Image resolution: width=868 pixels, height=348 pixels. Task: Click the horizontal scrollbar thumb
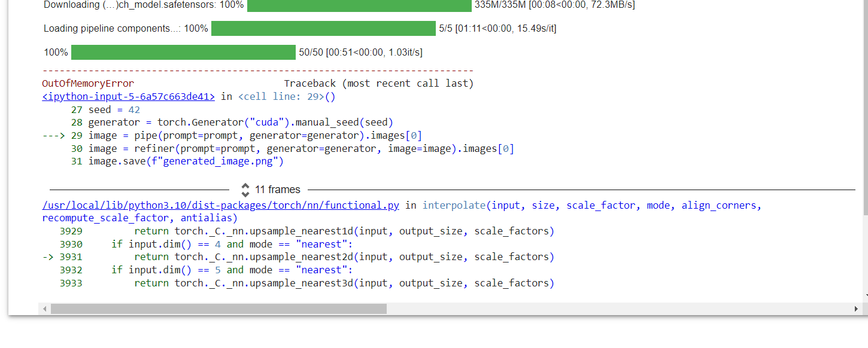[x=218, y=309]
